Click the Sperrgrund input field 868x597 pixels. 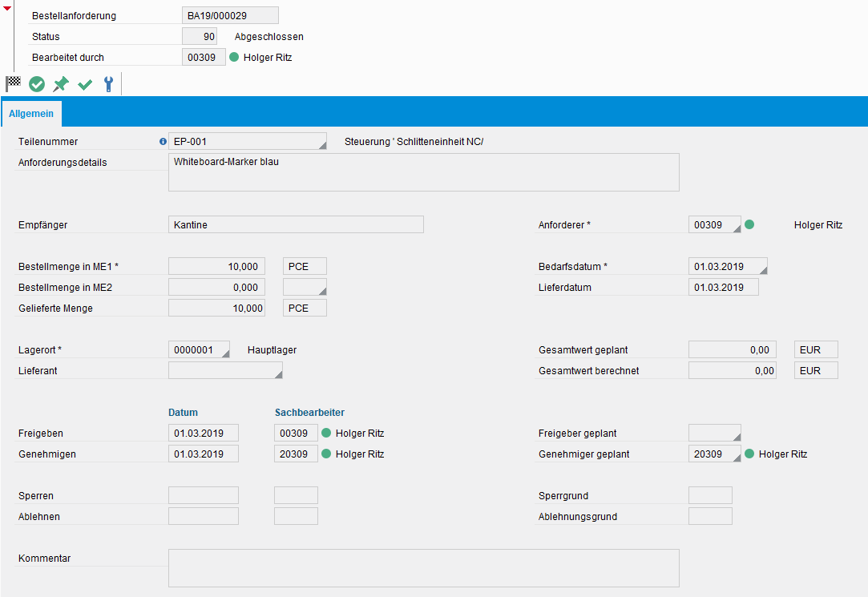pyautogui.click(x=710, y=496)
